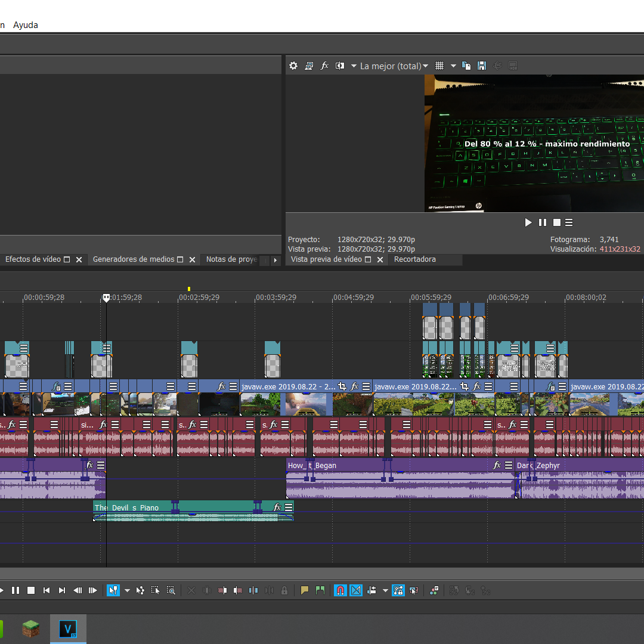This screenshot has width=644, height=644.
Task: Insert a marker using the flag icon
Action: [x=305, y=590]
